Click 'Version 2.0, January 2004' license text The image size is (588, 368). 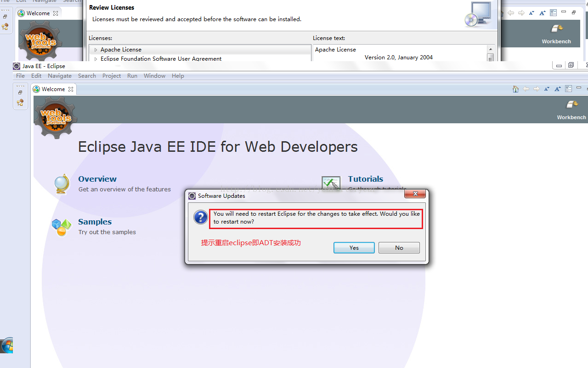coord(399,57)
